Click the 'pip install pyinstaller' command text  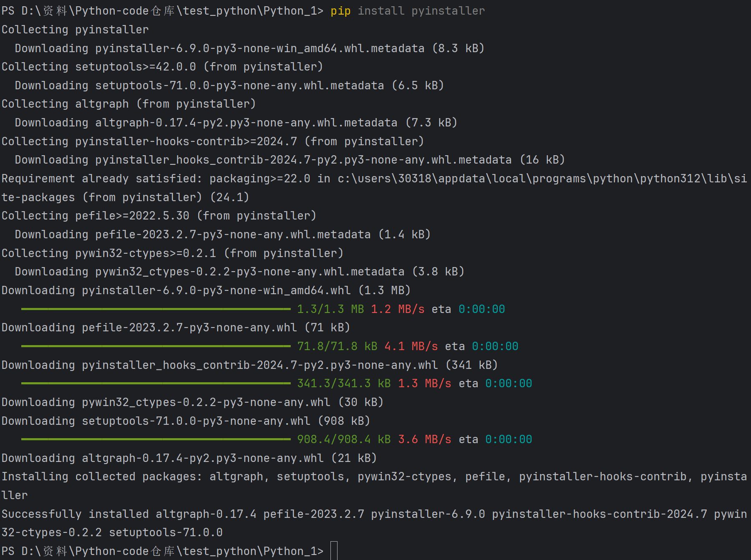pyautogui.click(x=408, y=11)
